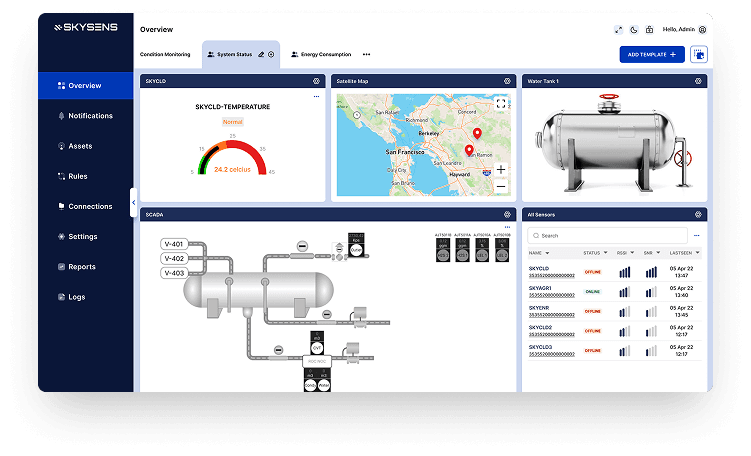Click the lock icon in the top bar
This screenshot has width=751, height=456.
pos(649,30)
